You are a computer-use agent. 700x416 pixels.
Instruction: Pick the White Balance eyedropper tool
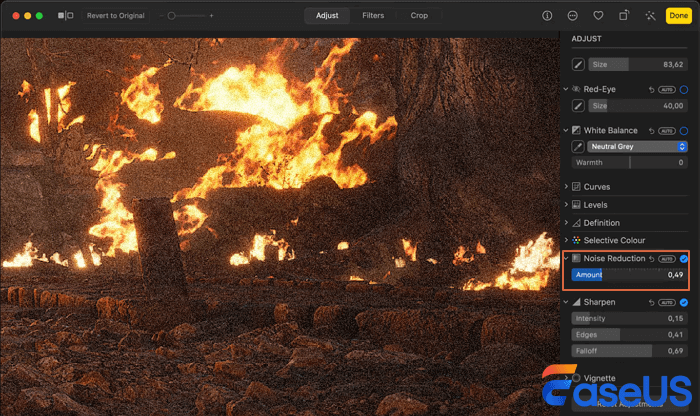pos(578,146)
